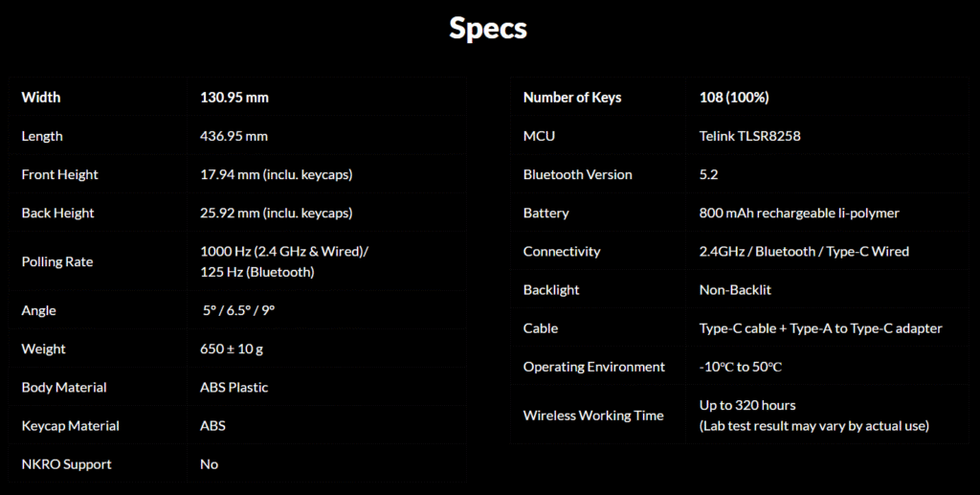Select the 130.95 mm width value
Viewport: 980px width, 495px height.
click(x=234, y=98)
